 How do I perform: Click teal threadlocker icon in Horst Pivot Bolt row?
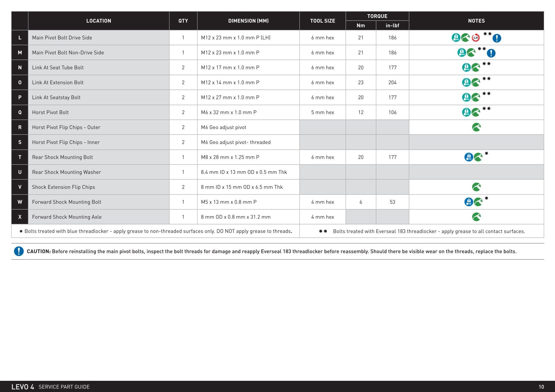point(466,112)
